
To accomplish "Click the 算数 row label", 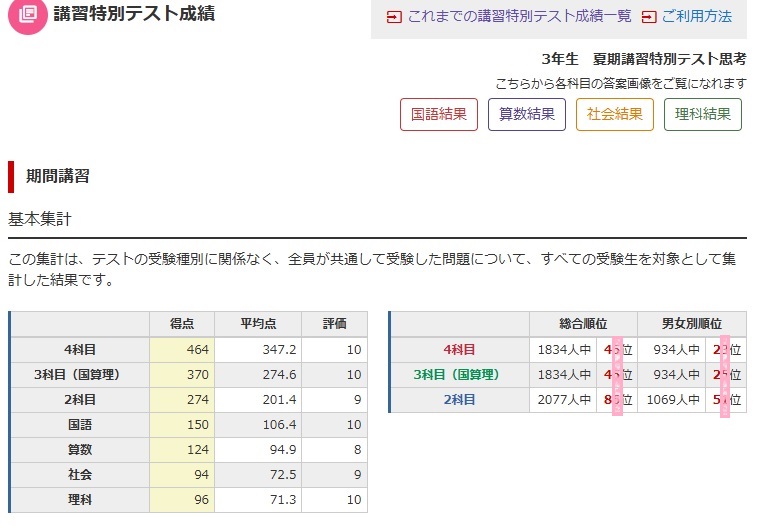I will coord(80,449).
